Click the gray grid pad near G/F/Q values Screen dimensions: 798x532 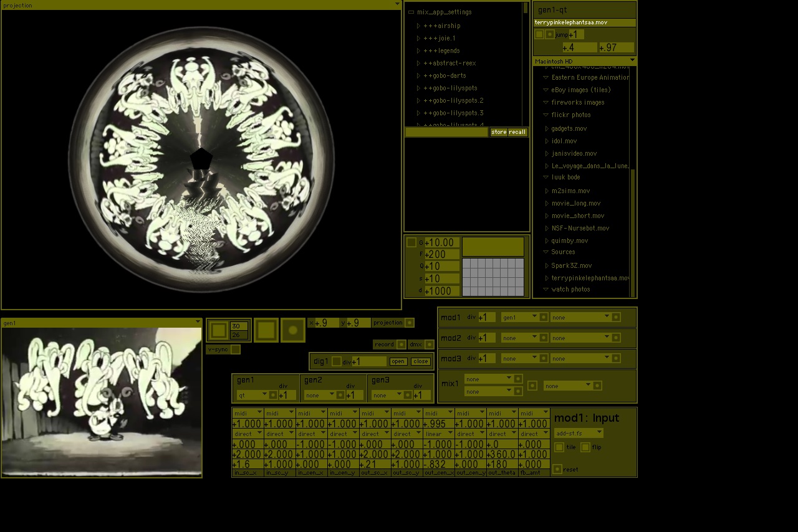click(493, 277)
